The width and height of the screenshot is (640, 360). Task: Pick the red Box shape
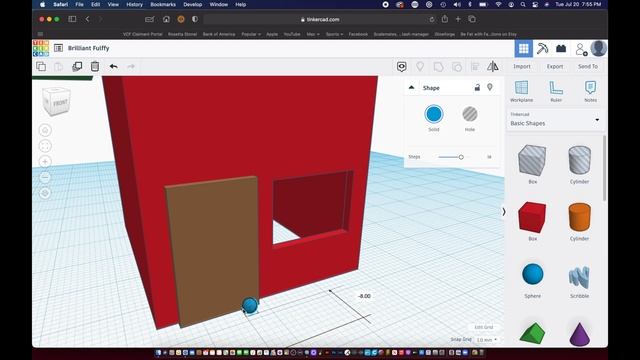pyautogui.click(x=532, y=217)
